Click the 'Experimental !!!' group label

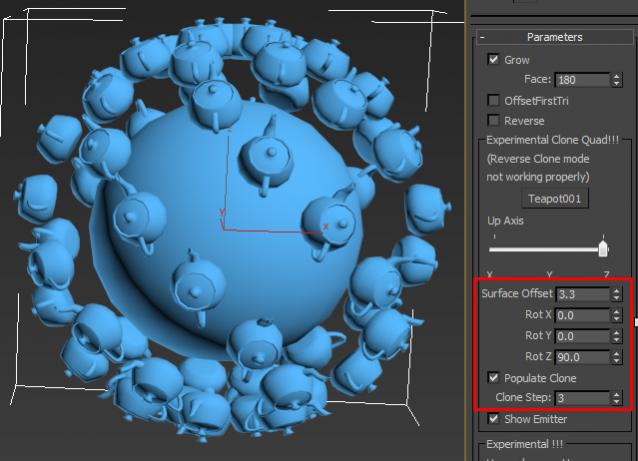click(524, 444)
